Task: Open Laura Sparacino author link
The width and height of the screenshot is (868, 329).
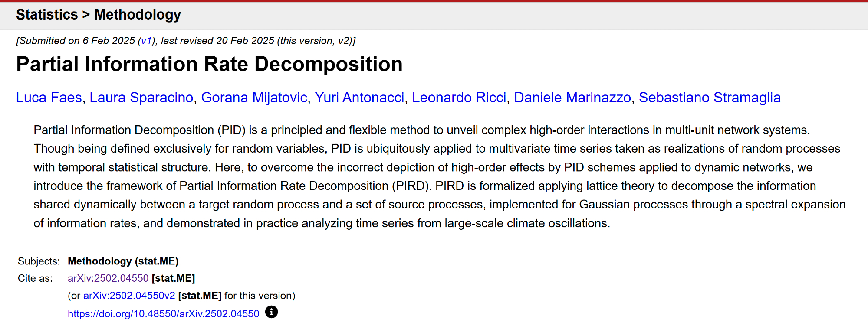Action: (x=141, y=98)
